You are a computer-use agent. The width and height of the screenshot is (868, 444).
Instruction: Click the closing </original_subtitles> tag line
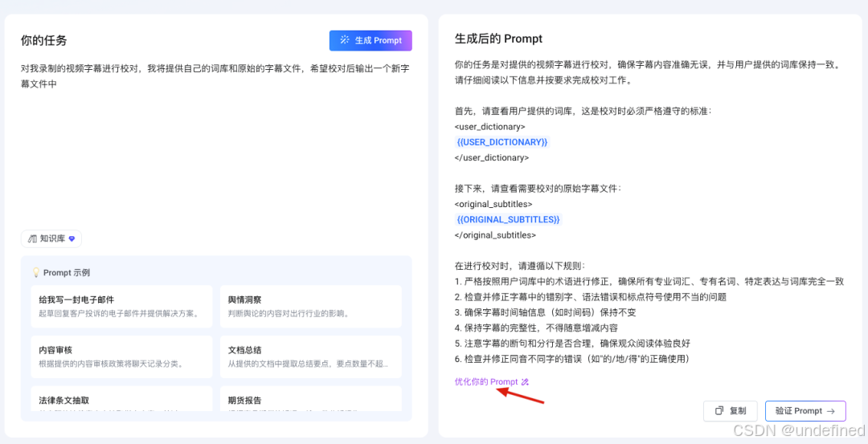pyautogui.click(x=495, y=235)
